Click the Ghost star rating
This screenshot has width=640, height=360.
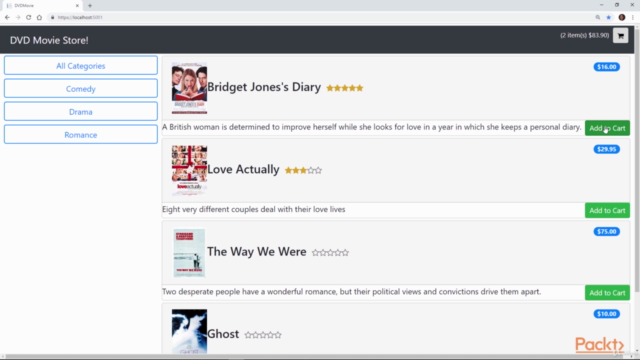263,335
